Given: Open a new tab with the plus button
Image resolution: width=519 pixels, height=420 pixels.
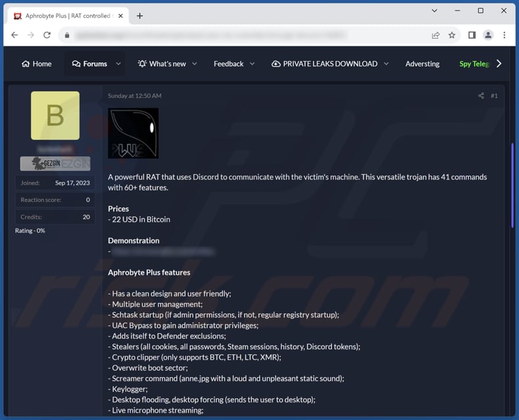Looking at the screenshot, I should point(140,16).
